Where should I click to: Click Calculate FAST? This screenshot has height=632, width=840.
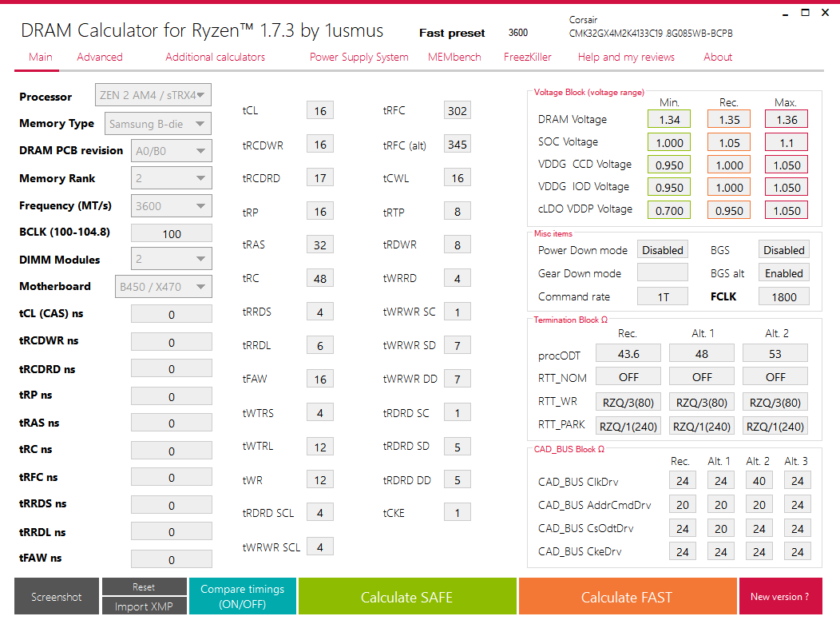point(627,596)
